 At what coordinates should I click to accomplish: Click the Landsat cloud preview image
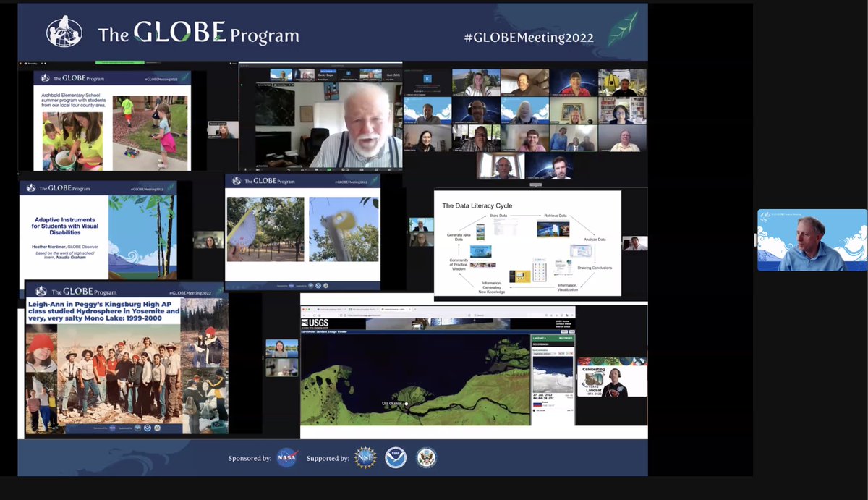click(x=553, y=375)
